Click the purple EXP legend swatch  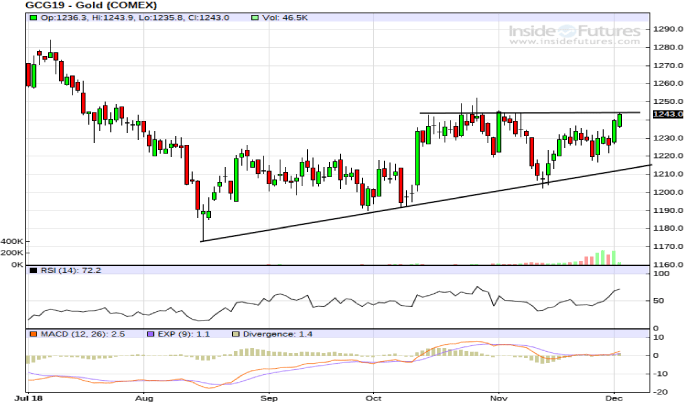[152, 332]
